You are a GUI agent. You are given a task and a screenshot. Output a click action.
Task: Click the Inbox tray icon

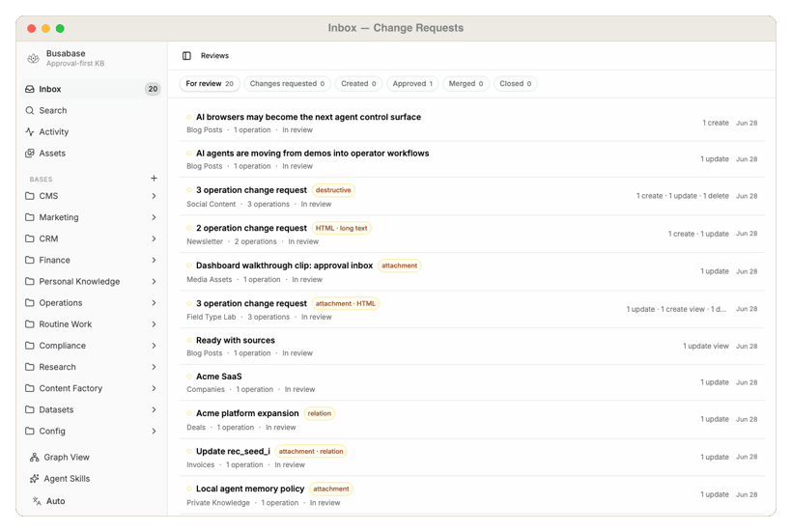pyautogui.click(x=30, y=89)
